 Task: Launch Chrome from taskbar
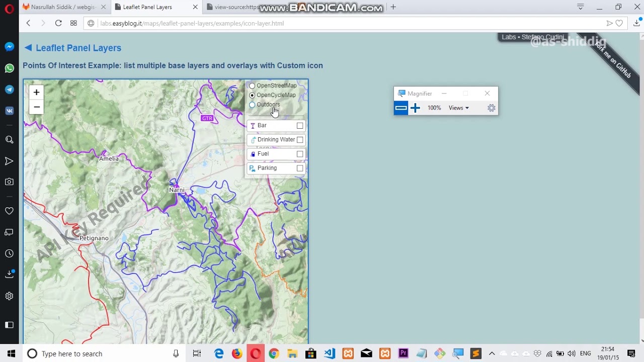[274, 353]
